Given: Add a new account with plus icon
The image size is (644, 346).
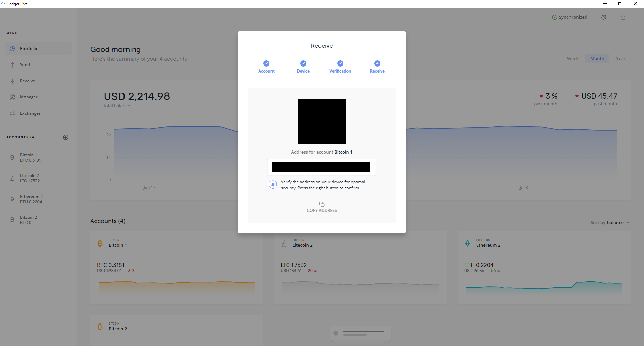Looking at the screenshot, I should point(66,137).
